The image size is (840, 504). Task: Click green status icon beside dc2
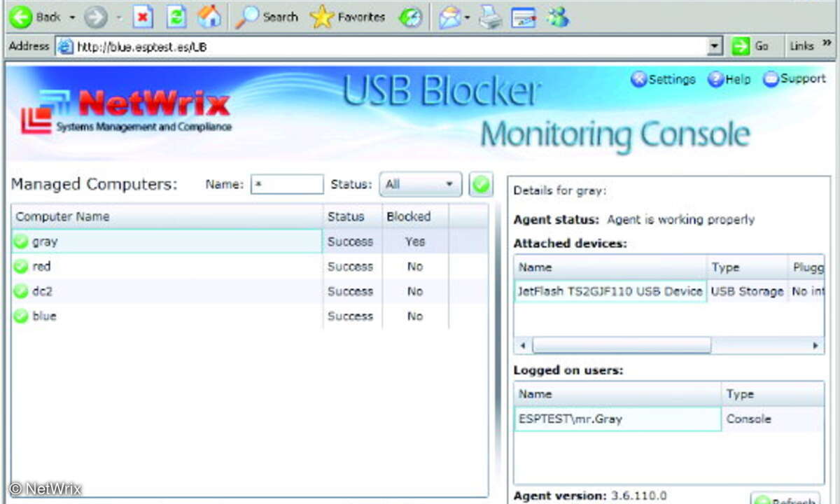pyautogui.click(x=21, y=292)
